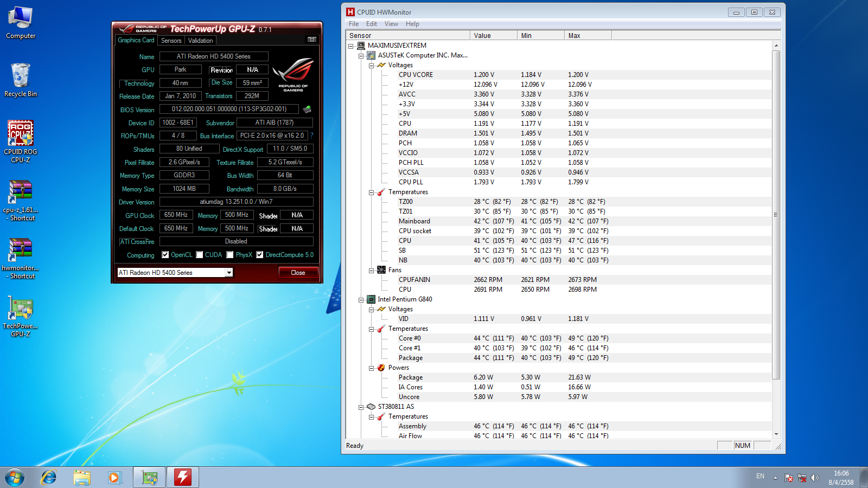
Task: Click the scrollbar up arrow in HWMonitor
Action: tap(776, 46)
